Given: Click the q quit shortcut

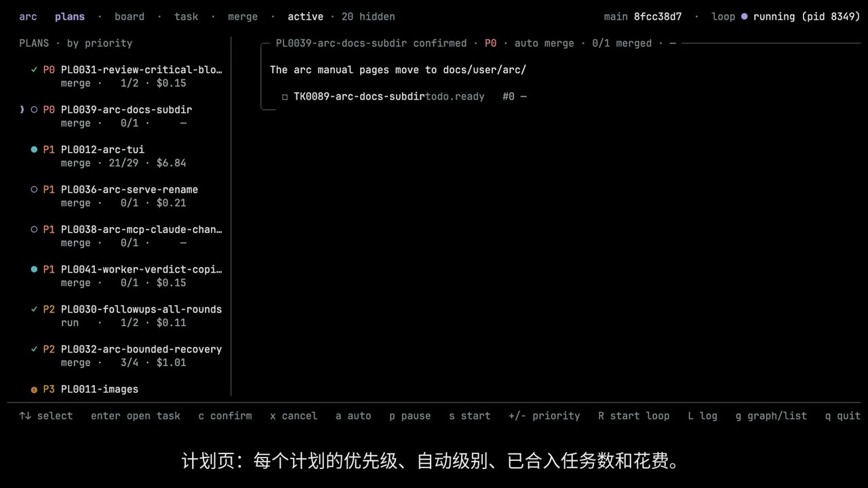Looking at the screenshot, I should [x=843, y=416].
